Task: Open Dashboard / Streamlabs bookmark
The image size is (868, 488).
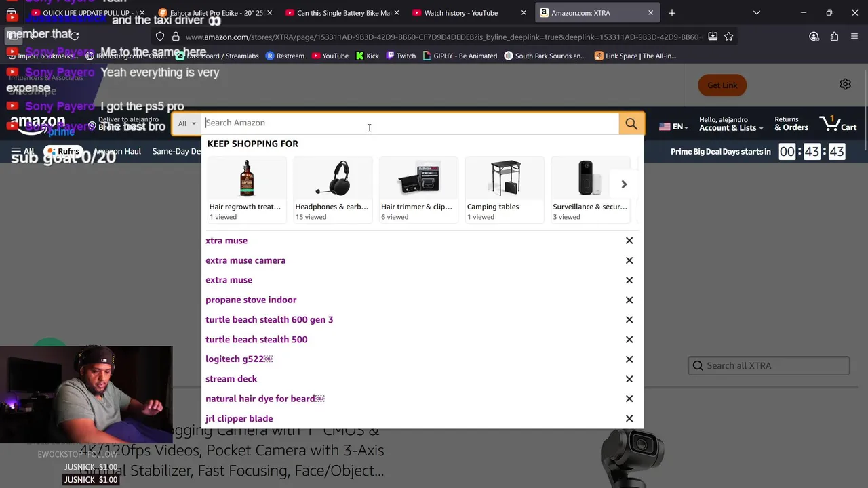Action: (x=217, y=56)
